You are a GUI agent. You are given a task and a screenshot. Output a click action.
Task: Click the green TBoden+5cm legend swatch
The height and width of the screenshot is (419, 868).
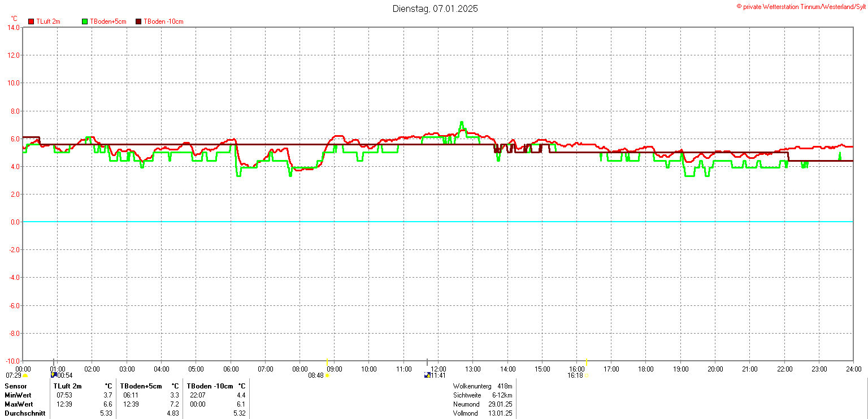point(85,21)
